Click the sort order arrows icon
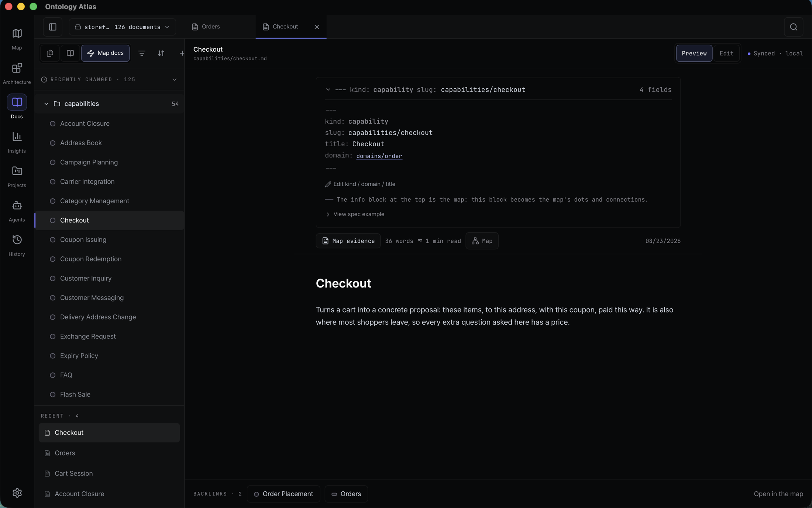 coord(161,53)
